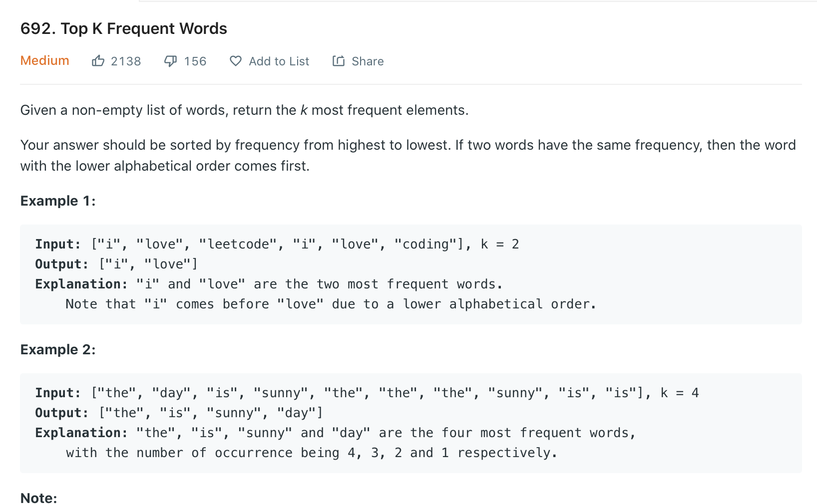The width and height of the screenshot is (817, 504).
Task: Click the 692. Top K Frequent Words title
Action: pyautogui.click(x=124, y=28)
